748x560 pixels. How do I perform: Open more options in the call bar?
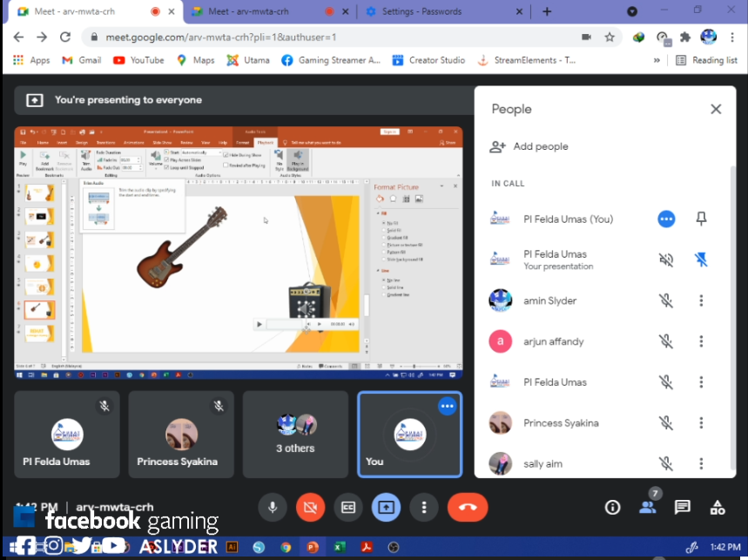(x=424, y=507)
